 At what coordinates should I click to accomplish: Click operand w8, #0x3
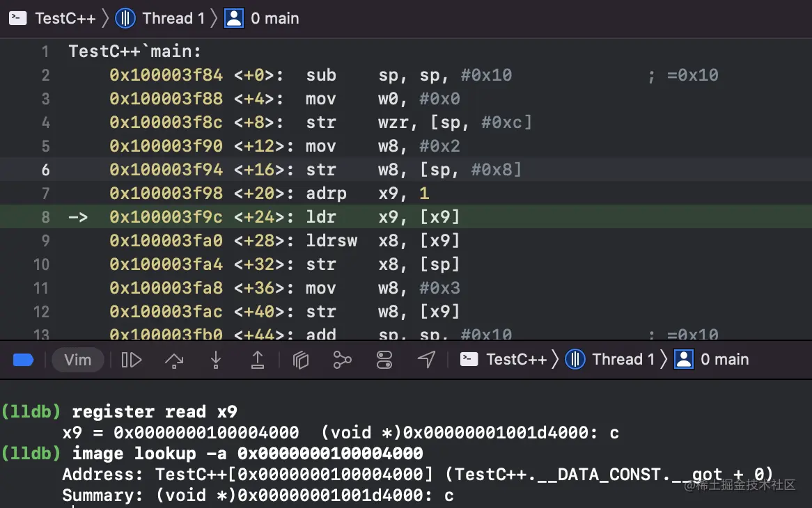point(419,288)
